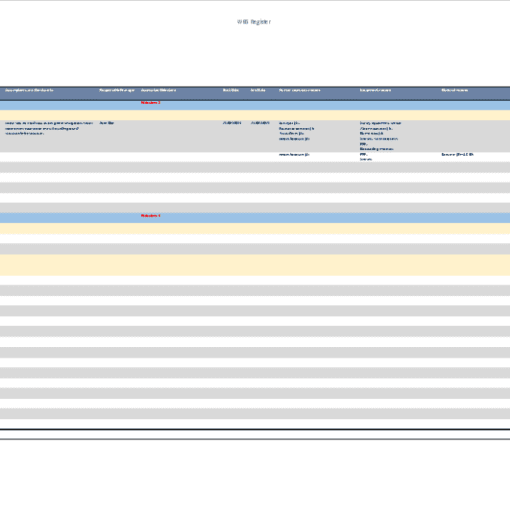
Task: Select the End Date column header
Action: [x=258, y=90]
